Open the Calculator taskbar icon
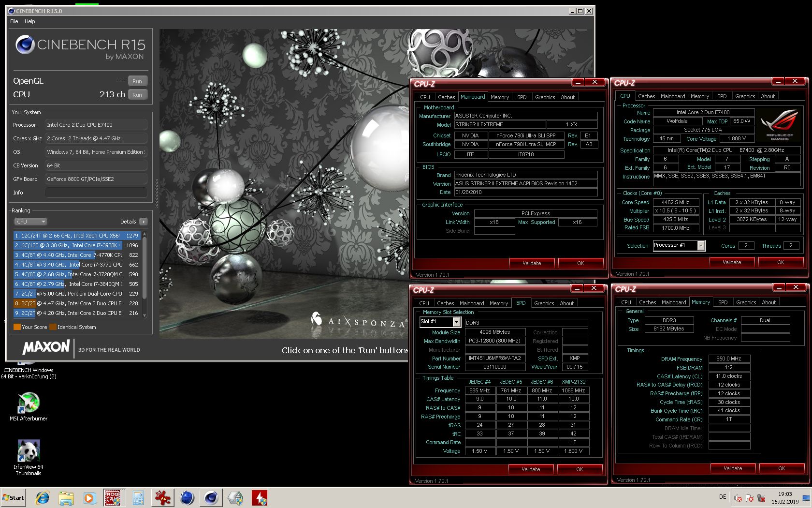 138,497
